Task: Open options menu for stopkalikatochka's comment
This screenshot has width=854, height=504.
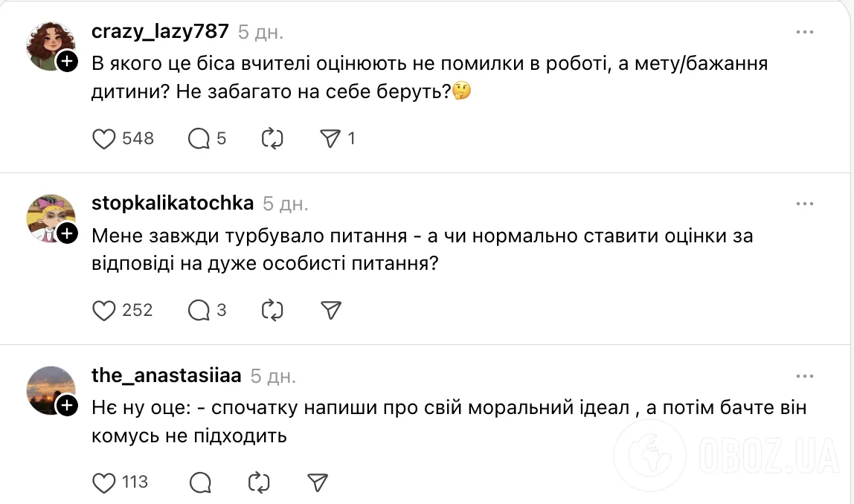Action: click(804, 203)
